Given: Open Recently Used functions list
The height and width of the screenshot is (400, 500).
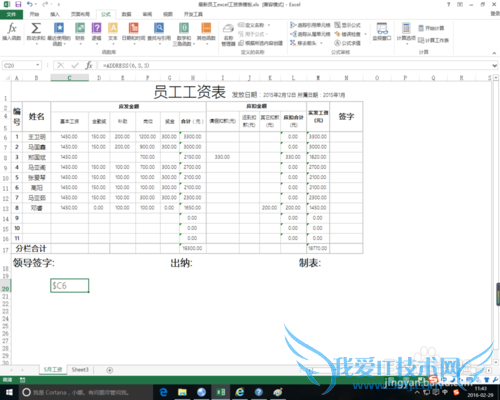Looking at the screenshot, I should click(x=59, y=34).
